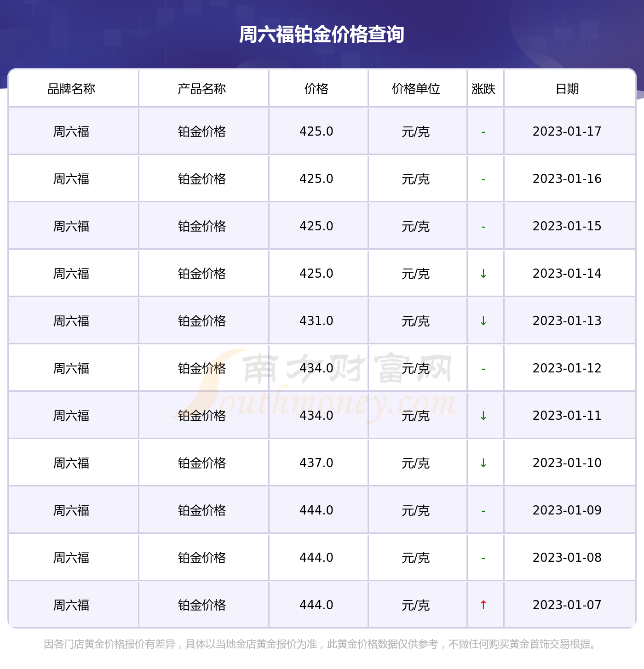
Task: Click 铂金价格 in the 2023-01-08 row
Action: point(202,558)
